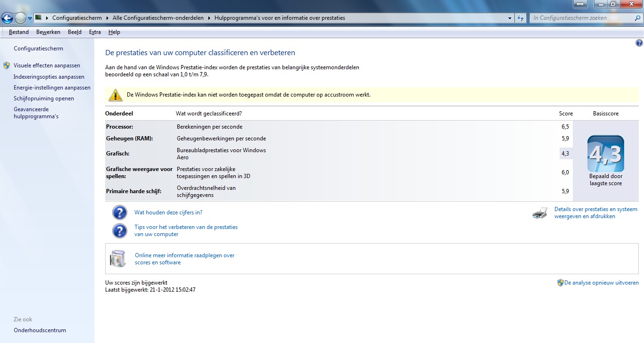
Task: Click the printer icon for performance details
Action: (x=540, y=213)
